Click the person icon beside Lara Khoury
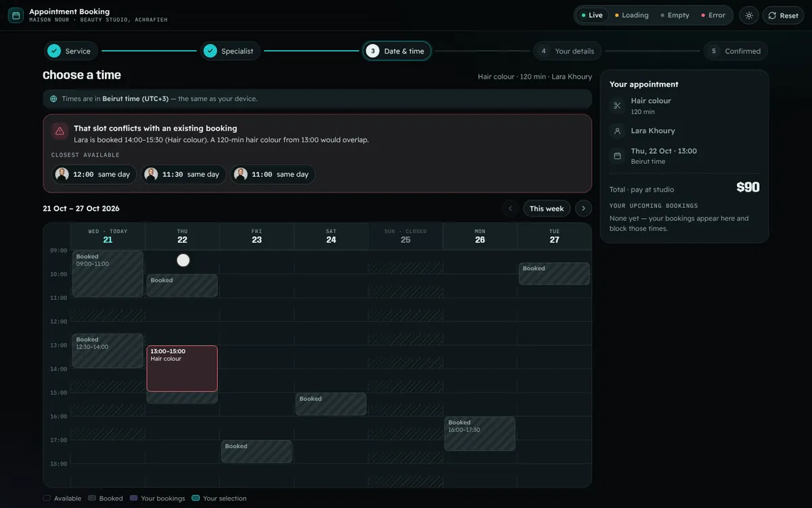 [617, 131]
